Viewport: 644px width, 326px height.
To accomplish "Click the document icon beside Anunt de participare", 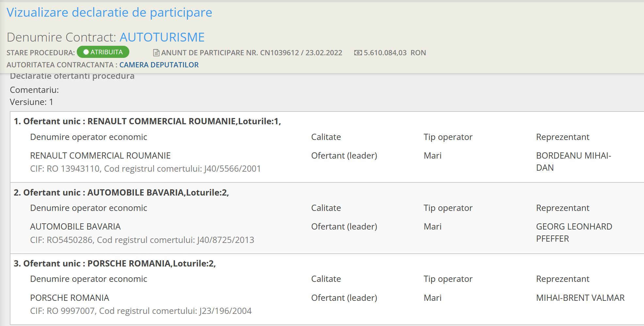I will 156,53.
